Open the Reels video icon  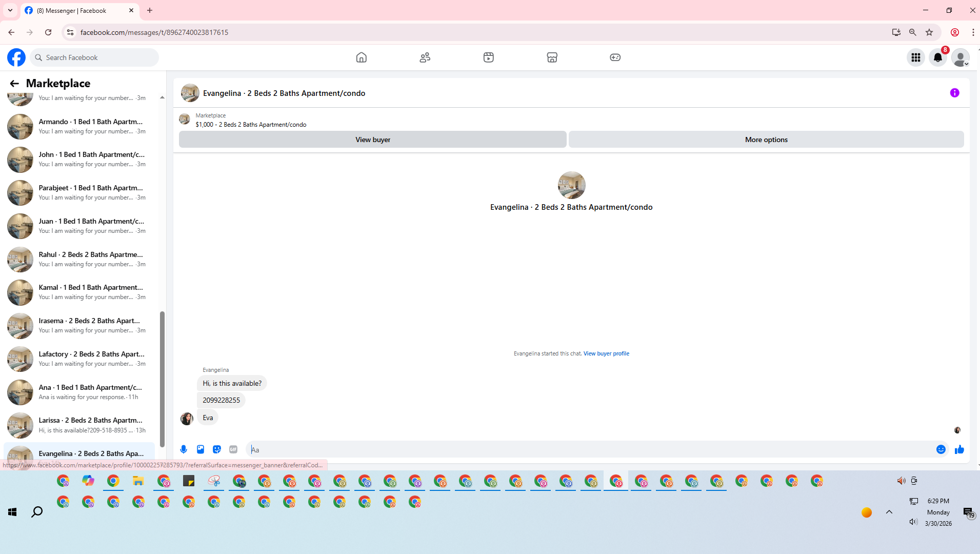pos(488,57)
